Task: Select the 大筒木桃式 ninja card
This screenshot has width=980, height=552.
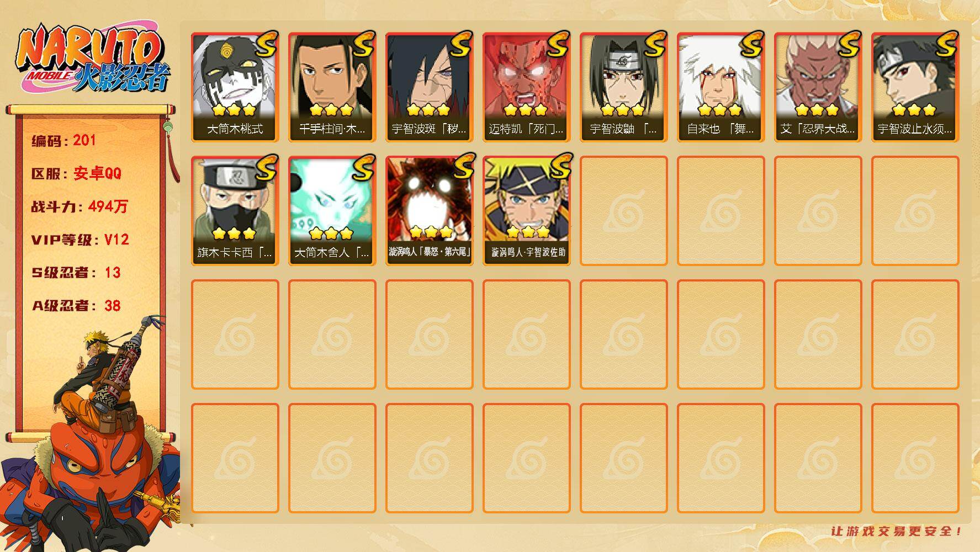Action: (x=235, y=87)
